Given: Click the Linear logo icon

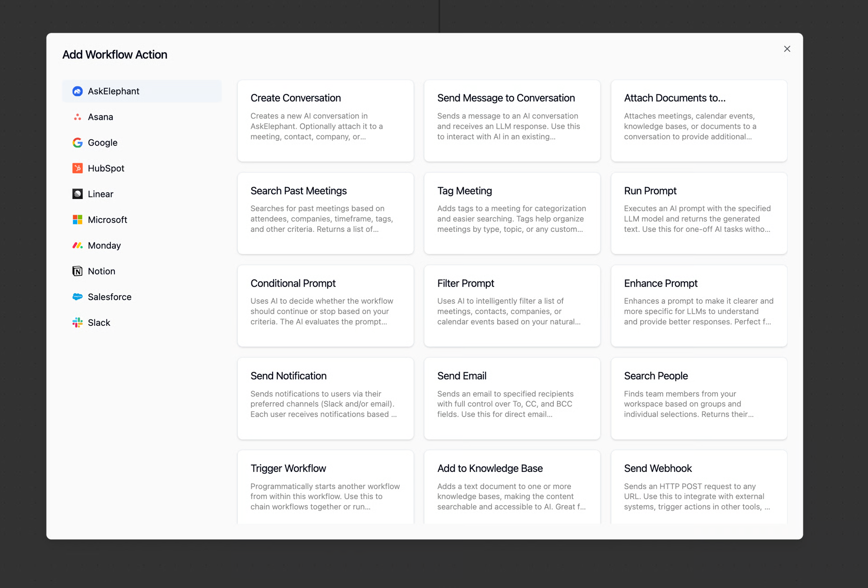Looking at the screenshot, I should pyautogui.click(x=77, y=194).
